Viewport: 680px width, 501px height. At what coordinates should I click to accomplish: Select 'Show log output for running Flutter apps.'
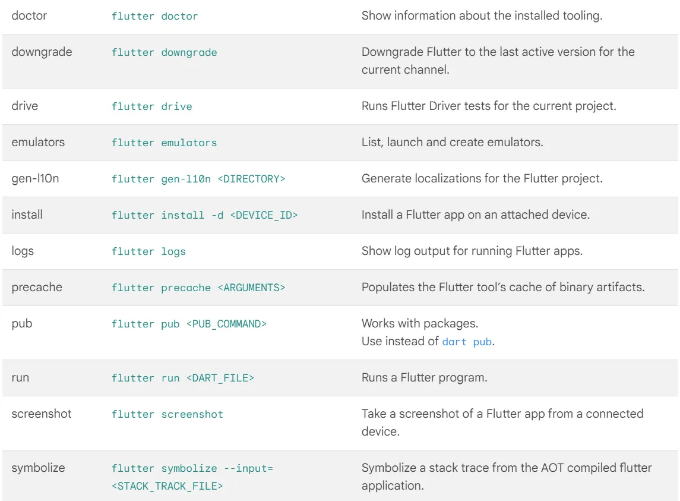coord(472,251)
